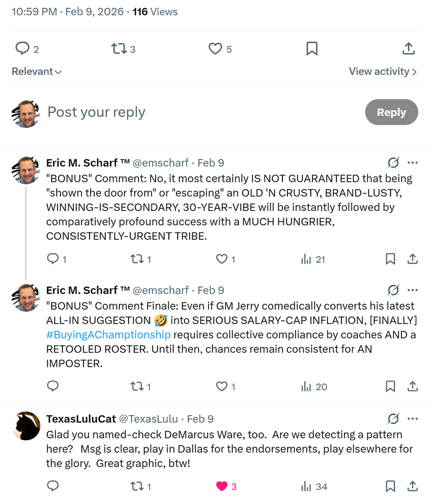
Task: Open the @TexasLulu profile handle
Action: (148, 419)
